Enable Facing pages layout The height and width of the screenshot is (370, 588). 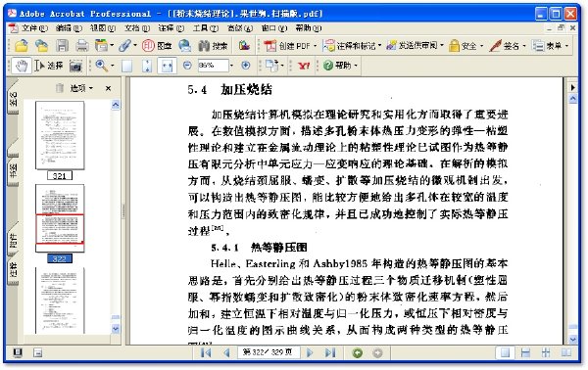pos(566,352)
